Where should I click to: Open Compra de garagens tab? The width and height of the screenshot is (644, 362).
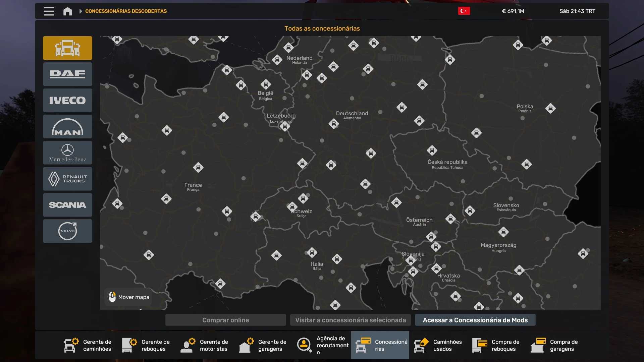555,345
